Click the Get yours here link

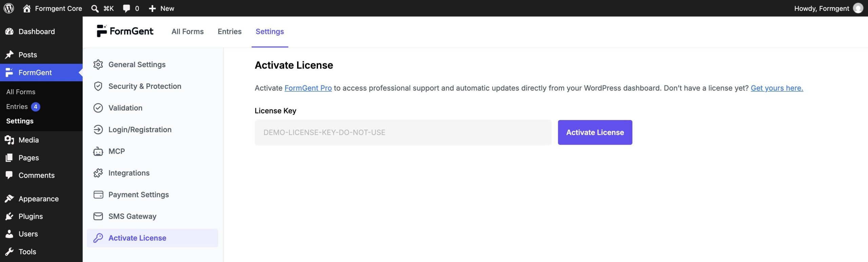777,88
